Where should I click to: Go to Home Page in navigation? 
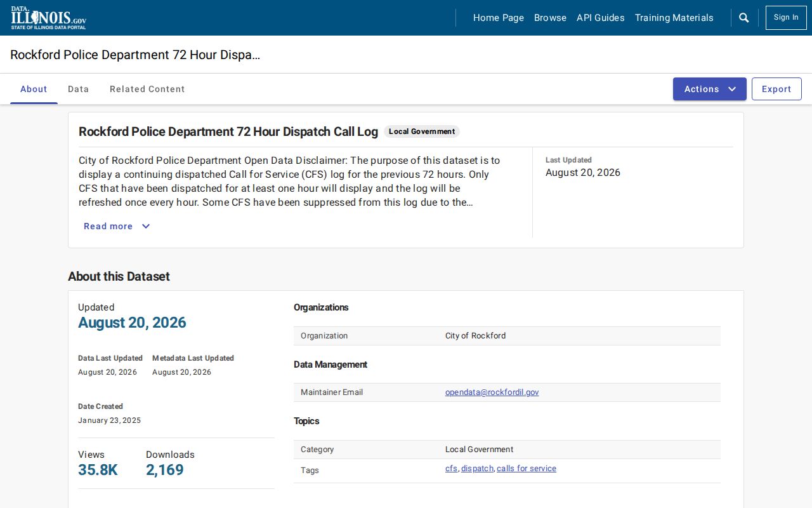(499, 18)
